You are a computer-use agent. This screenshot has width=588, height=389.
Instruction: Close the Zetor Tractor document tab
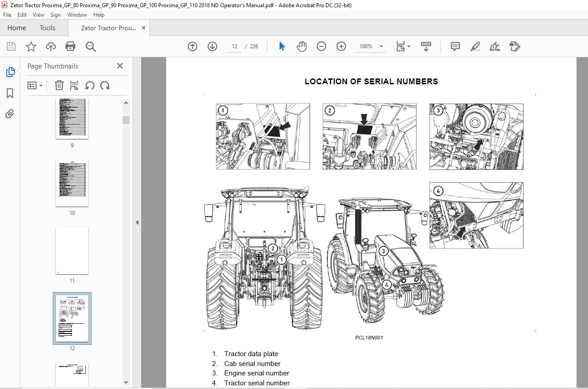144,28
